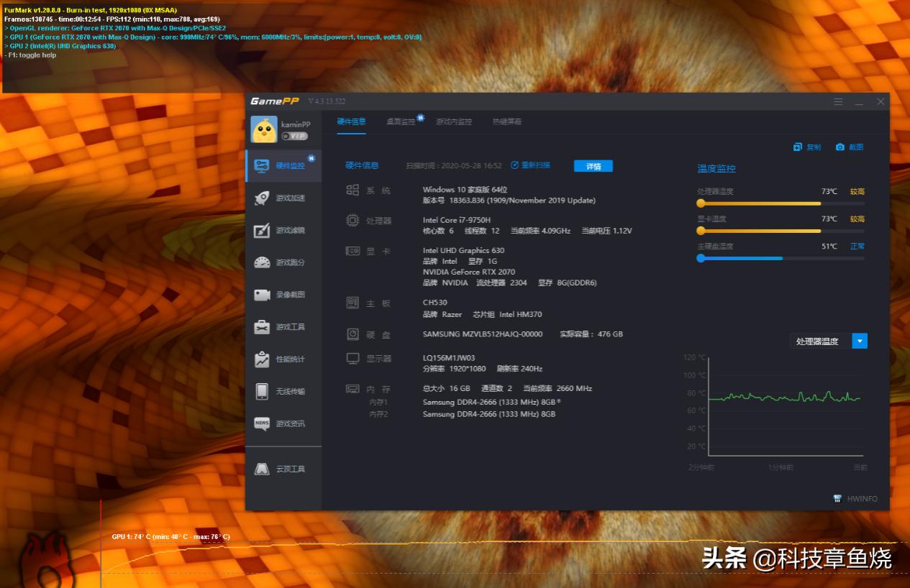This screenshot has height=588, width=910.
Task: Click the blue 详情 details button
Action: [593, 166]
